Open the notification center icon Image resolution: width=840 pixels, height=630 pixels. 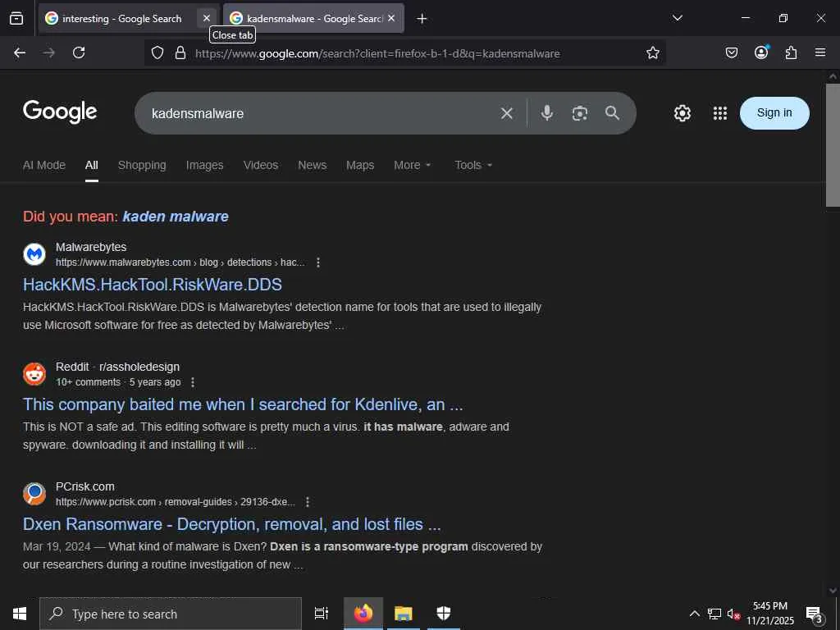coord(815,614)
